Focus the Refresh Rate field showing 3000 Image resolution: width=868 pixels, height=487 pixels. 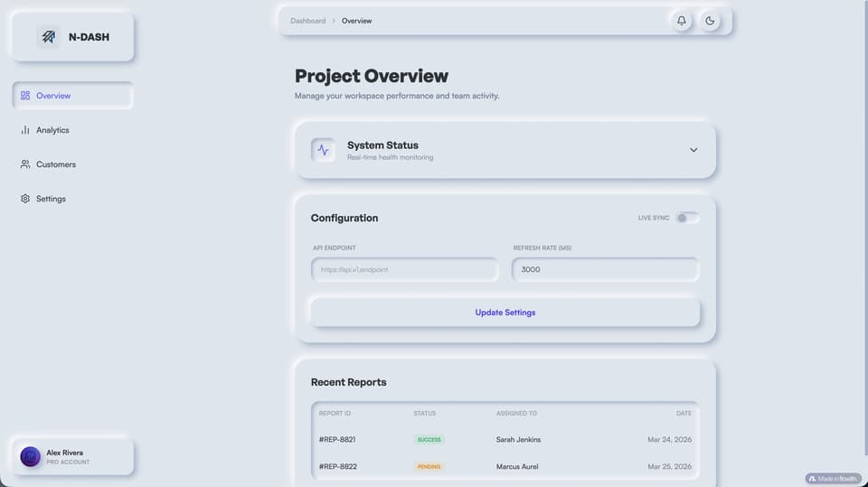[605, 269]
